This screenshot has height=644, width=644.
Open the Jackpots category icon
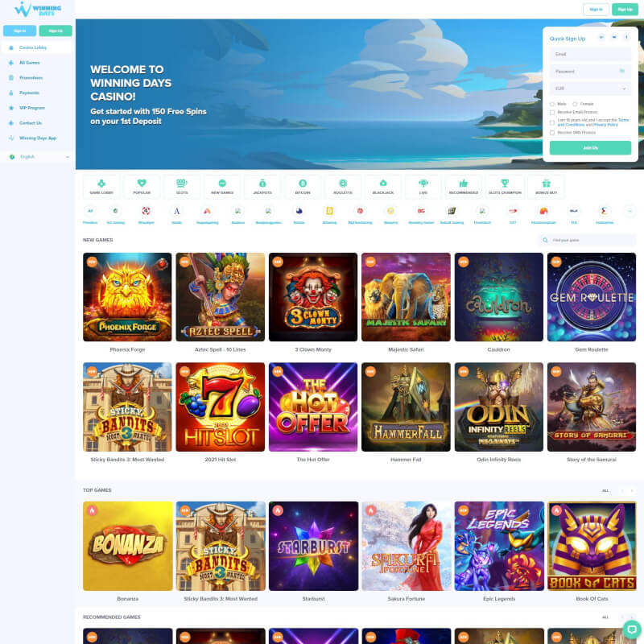tap(262, 184)
